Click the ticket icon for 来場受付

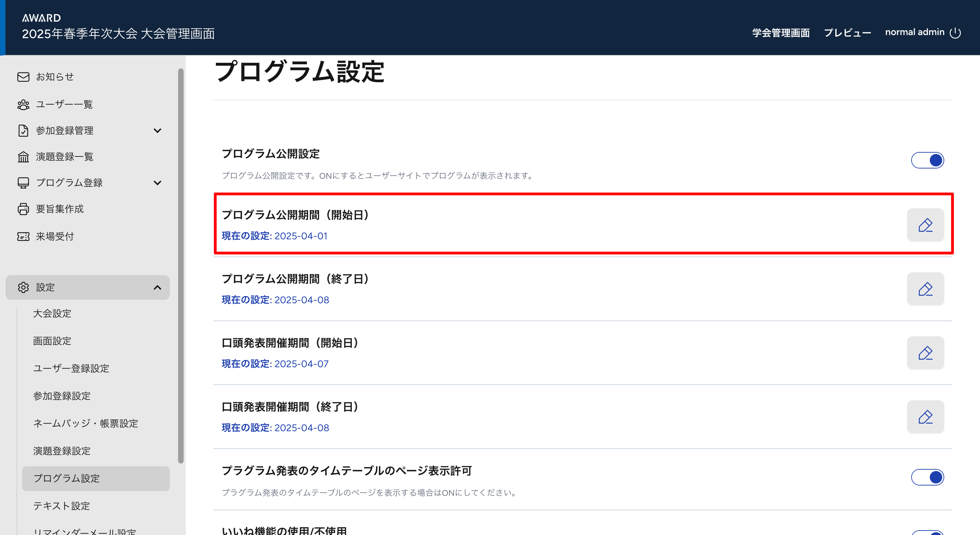point(23,237)
